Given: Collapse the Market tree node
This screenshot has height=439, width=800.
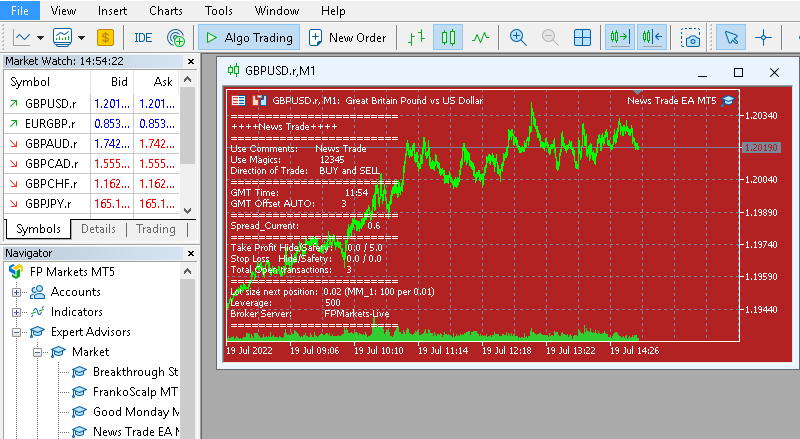Looking at the screenshot, I should coord(37,352).
